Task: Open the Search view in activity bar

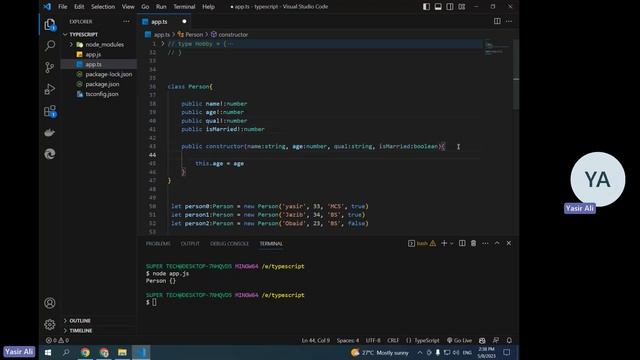Action: (49, 45)
